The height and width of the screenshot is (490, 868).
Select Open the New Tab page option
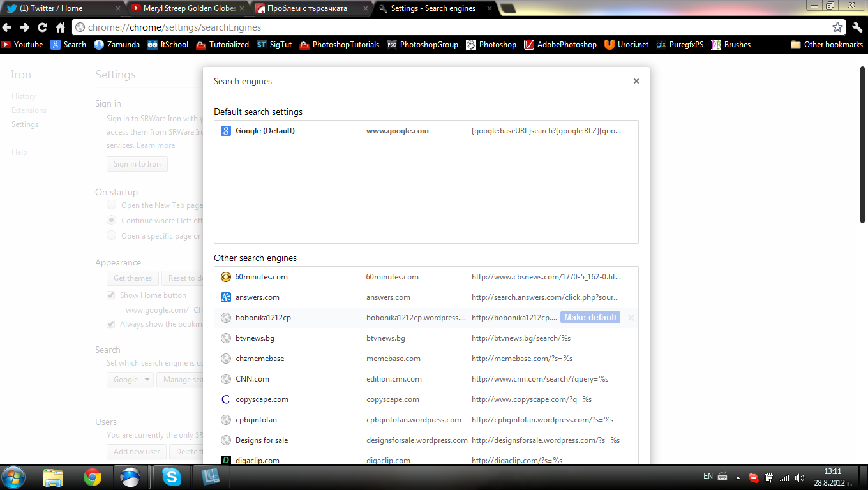click(x=111, y=205)
